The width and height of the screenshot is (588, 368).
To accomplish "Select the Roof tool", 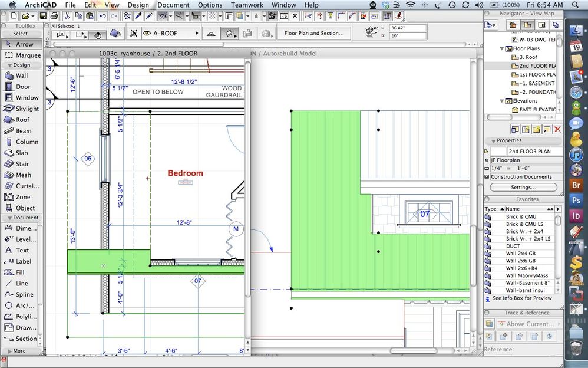I will [x=21, y=120].
